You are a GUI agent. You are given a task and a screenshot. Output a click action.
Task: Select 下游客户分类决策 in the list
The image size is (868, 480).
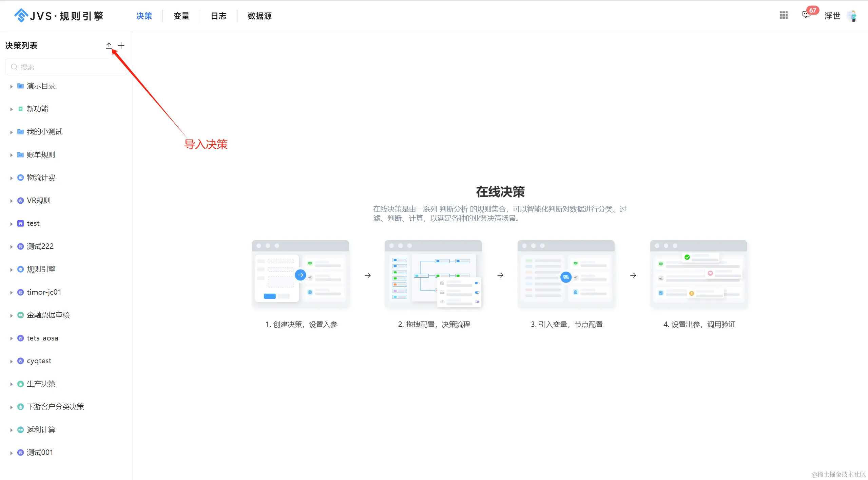pos(55,406)
